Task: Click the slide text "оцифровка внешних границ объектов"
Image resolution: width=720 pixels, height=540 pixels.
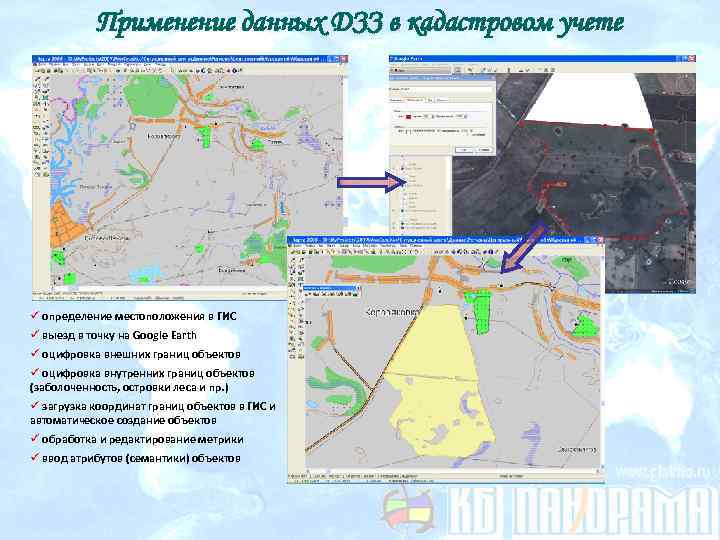Action: click(x=141, y=354)
